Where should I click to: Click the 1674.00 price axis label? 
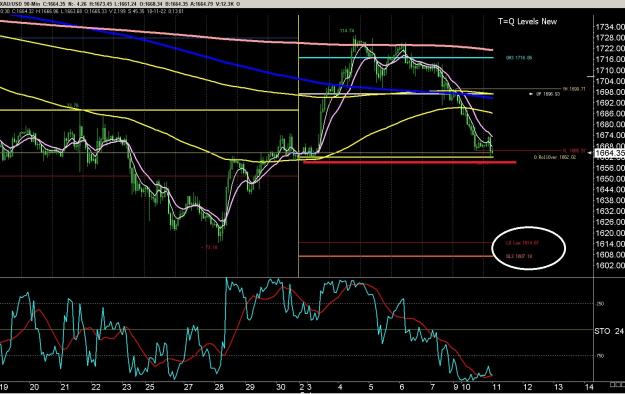(609, 136)
